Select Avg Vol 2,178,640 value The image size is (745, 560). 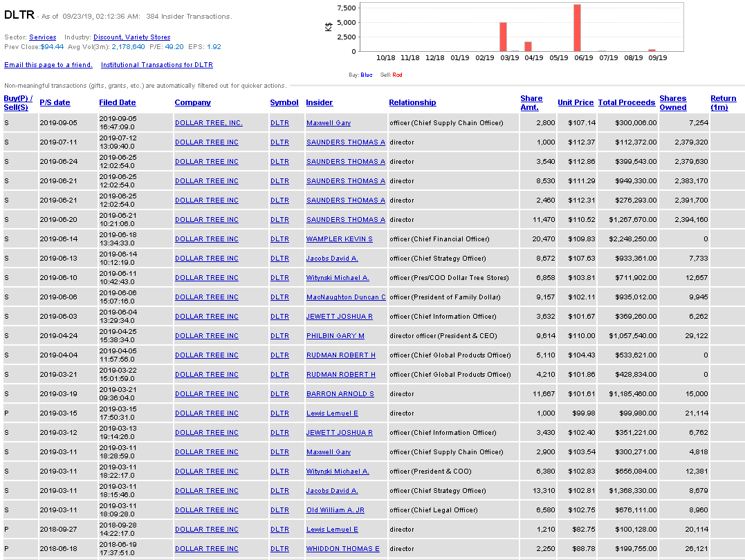128,47
